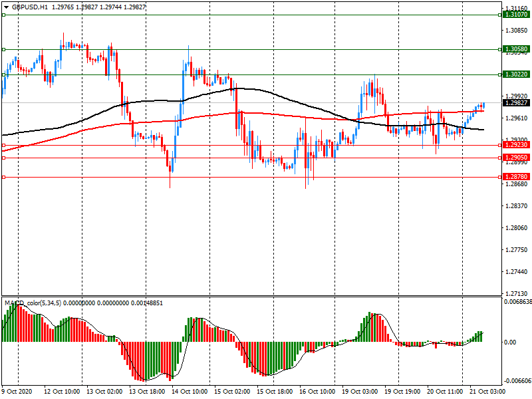Click the 13 Oct 18:00 time label
This screenshot has height=399, width=532.
147,391
